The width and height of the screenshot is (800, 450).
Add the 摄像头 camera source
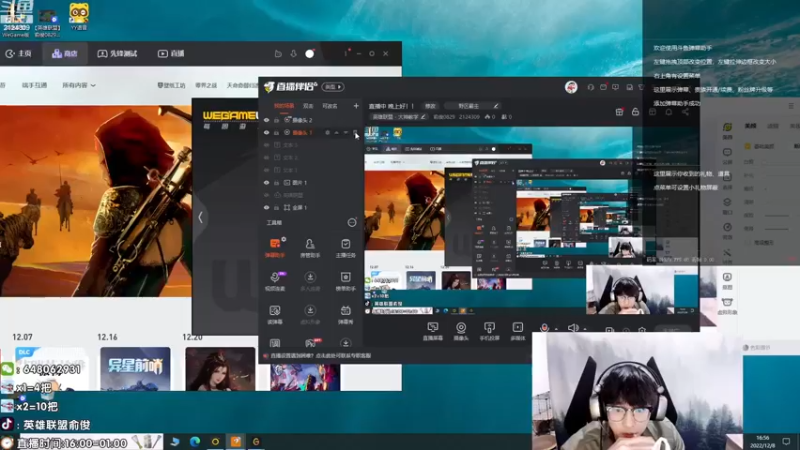click(x=461, y=331)
